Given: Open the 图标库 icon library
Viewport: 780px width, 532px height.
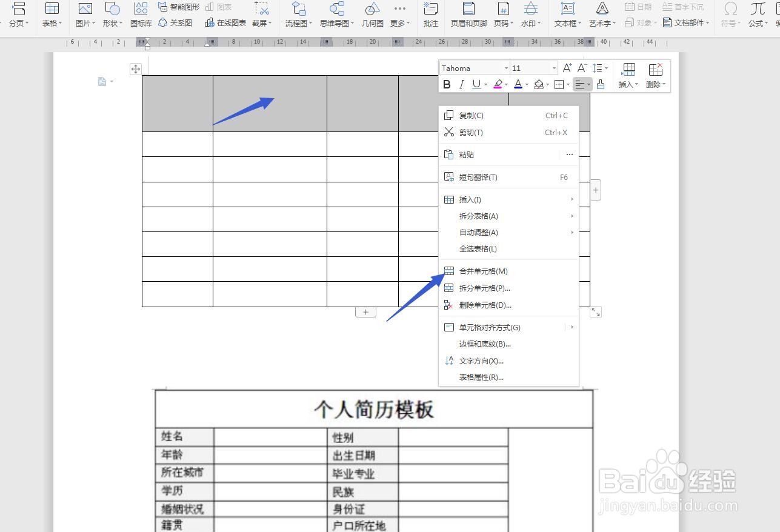Looking at the screenshot, I should tap(141, 15).
